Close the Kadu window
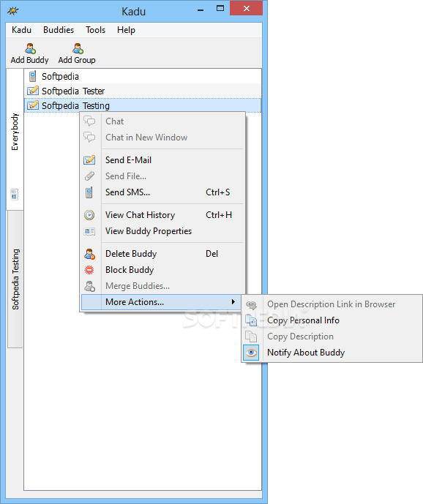Screen dimensions: 423x504 tap(247, 9)
